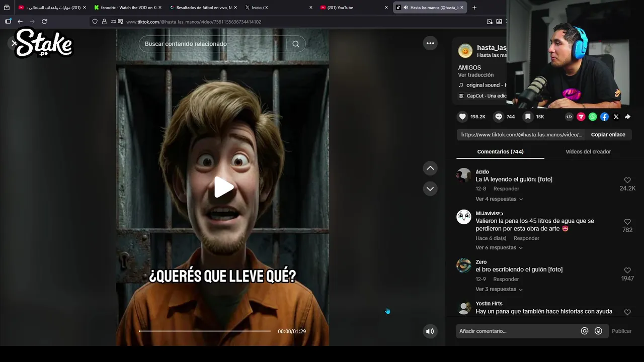Like MiJavivis's comment
Image resolution: width=644 pixels, height=362 pixels.
click(627, 222)
